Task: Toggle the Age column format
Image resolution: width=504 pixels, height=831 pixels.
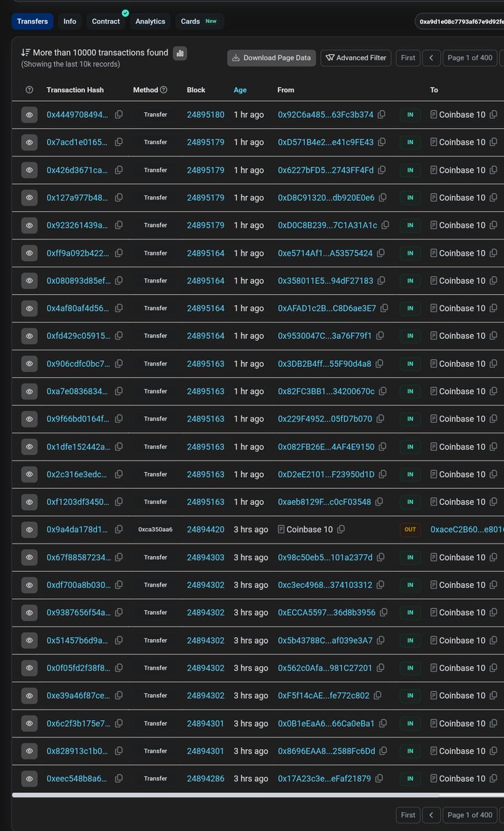Action: pos(240,90)
